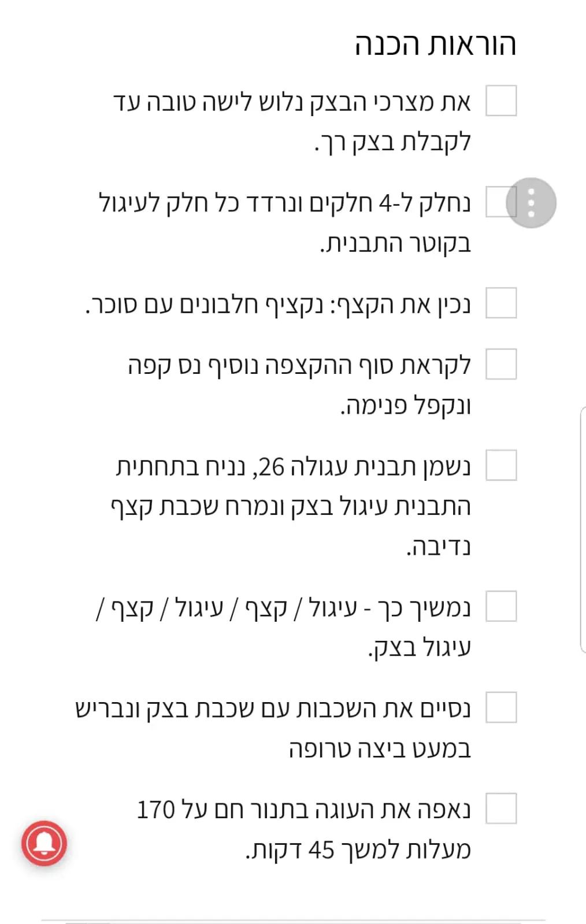This screenshot has height=924, width=586.
Task: Click the side edge panel handle on the right
Action: click(583, 529)
